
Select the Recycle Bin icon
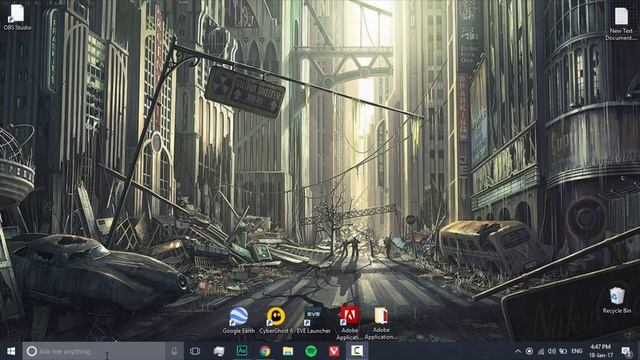[x=617, y=300]
